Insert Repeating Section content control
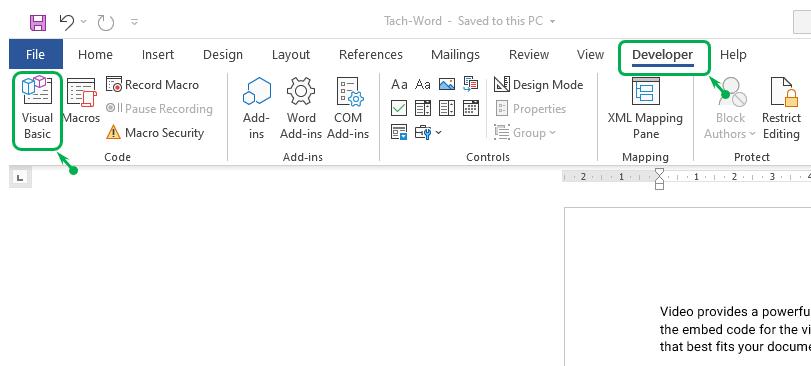The image size is (811, 366). [x=399, y=132]
